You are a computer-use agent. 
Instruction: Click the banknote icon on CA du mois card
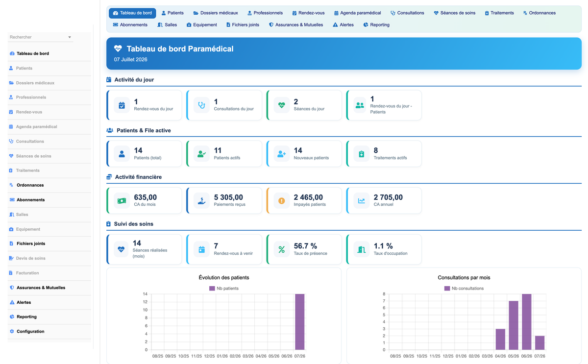tap(122, 200)
